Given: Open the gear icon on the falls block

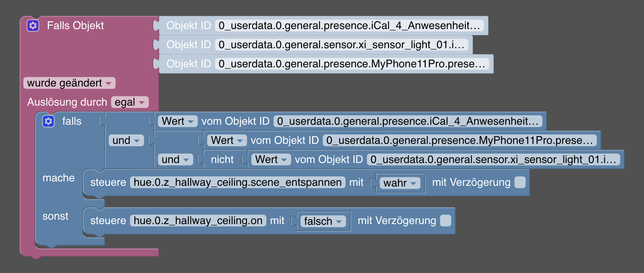Looking at the screenshot, I should pyautogui.click(x=48, y=121).
